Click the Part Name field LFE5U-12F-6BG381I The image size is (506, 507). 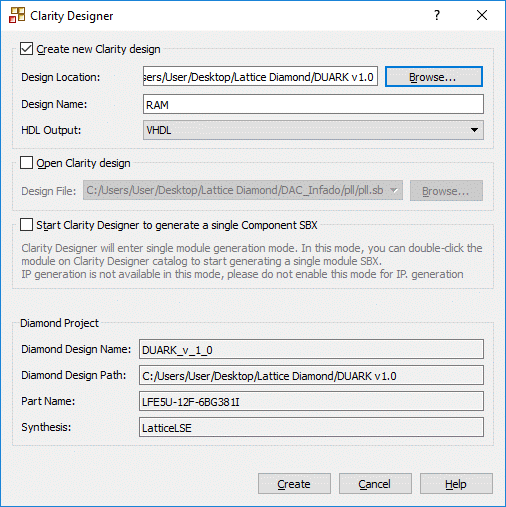click(x=311, y=401)
